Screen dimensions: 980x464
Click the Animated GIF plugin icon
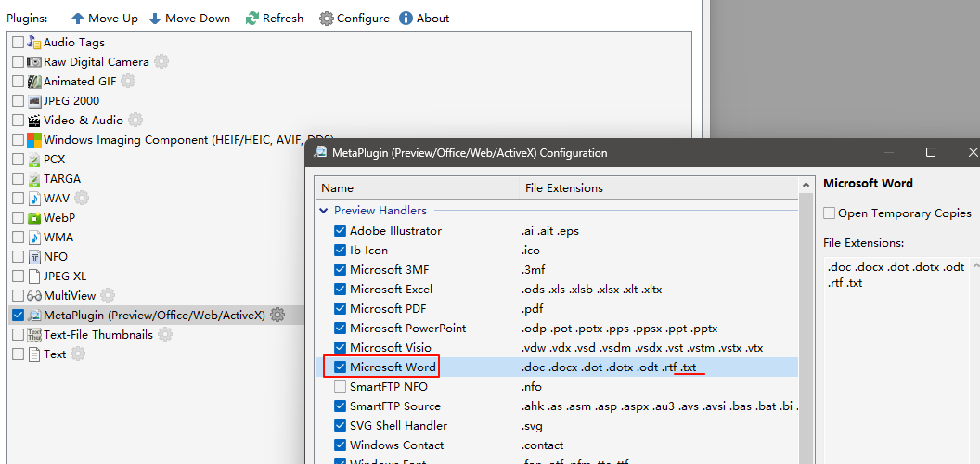[34, 82]
